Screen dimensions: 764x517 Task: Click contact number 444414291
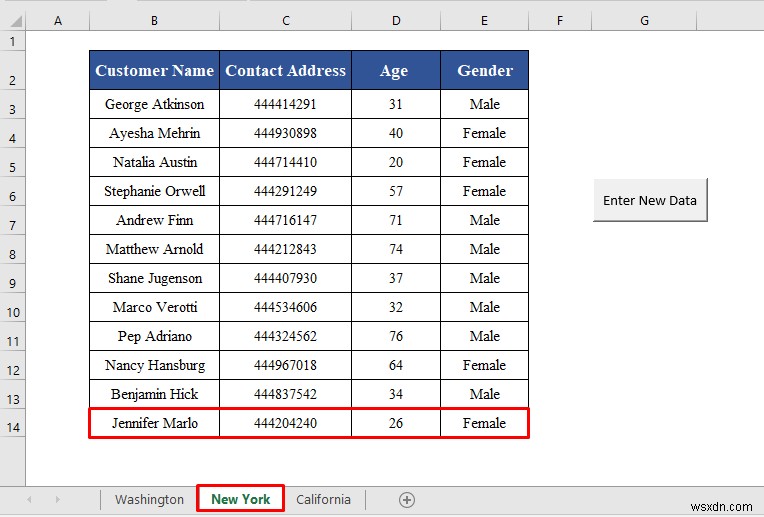(286, 104)
